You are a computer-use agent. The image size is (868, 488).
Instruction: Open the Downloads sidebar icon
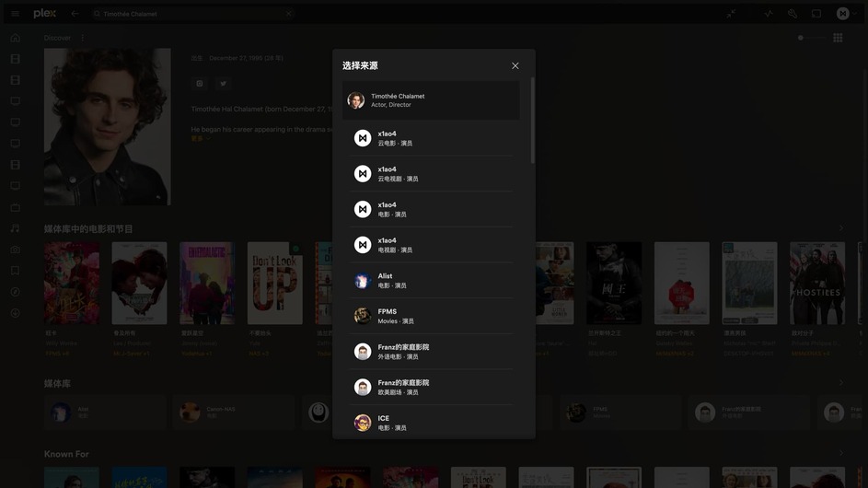click(16, 313)
